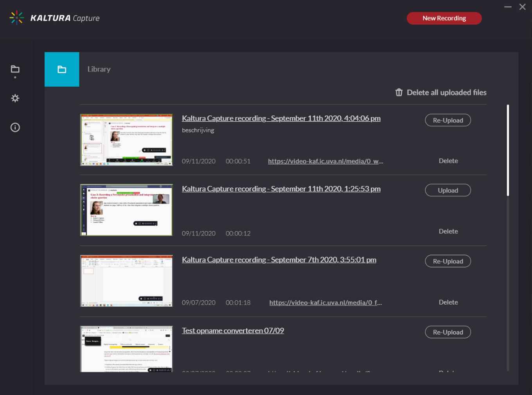Delete the September 7th recording

[x=448, y=302]
